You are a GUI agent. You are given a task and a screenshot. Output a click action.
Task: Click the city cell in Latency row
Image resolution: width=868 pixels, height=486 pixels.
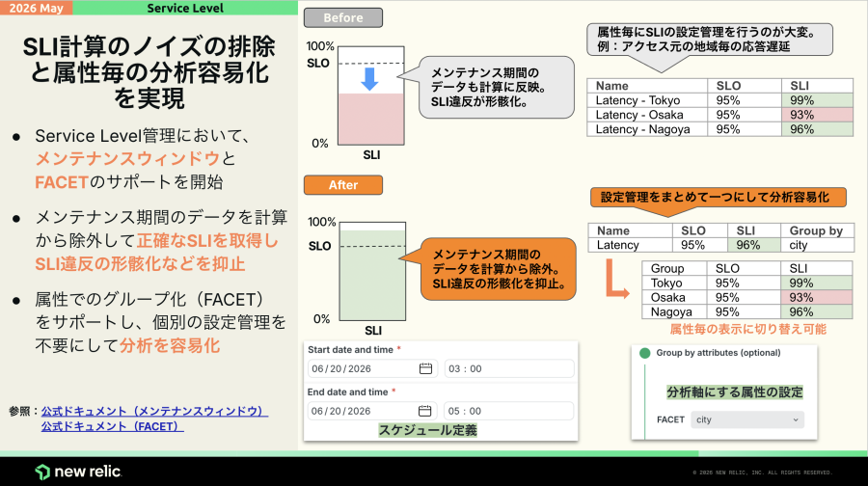(x=817, y=245)
